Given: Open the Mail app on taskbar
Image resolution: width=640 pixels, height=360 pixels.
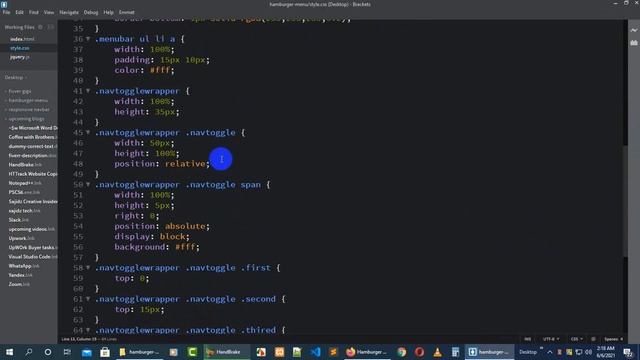Looking at the screenshot, I should pos(87,352).
